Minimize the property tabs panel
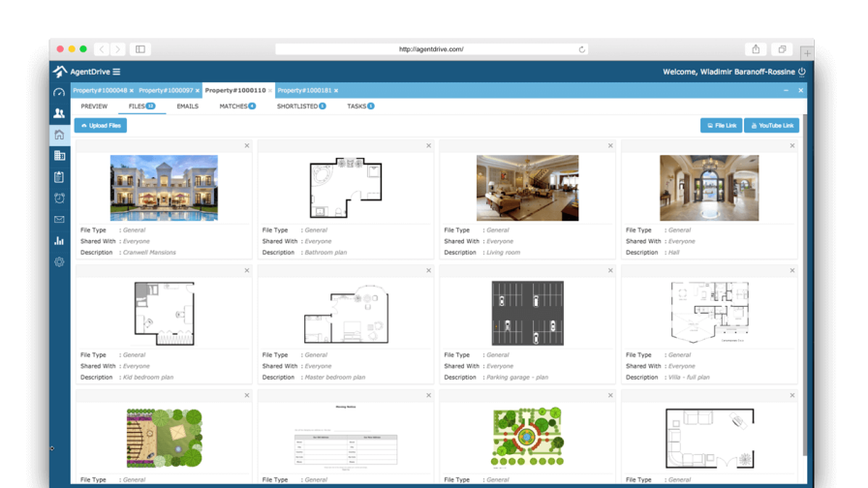Image resolution: width=868 pixels, height=488 pixels. pos(786,90)
